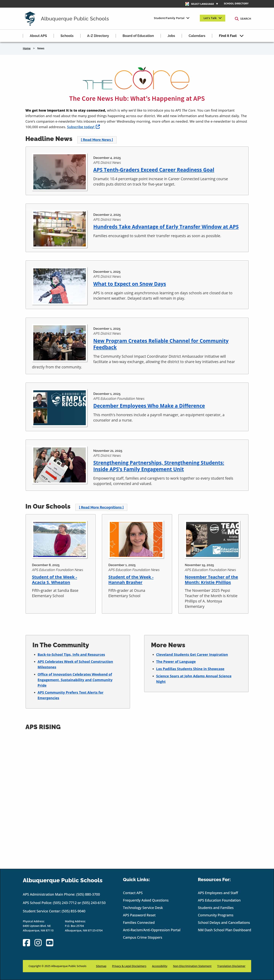
Task: Click external link icon beside Subscribe today
Action: 98,127
